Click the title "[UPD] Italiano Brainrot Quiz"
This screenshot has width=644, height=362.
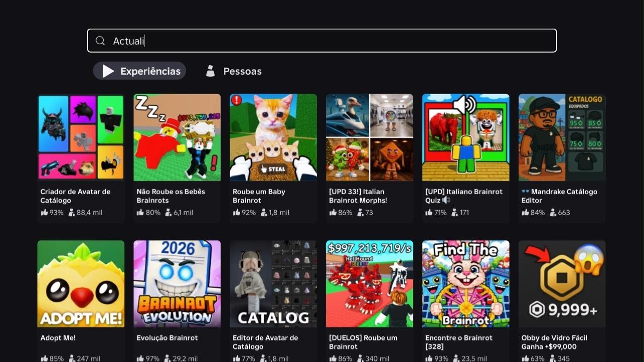click(463, 196)
